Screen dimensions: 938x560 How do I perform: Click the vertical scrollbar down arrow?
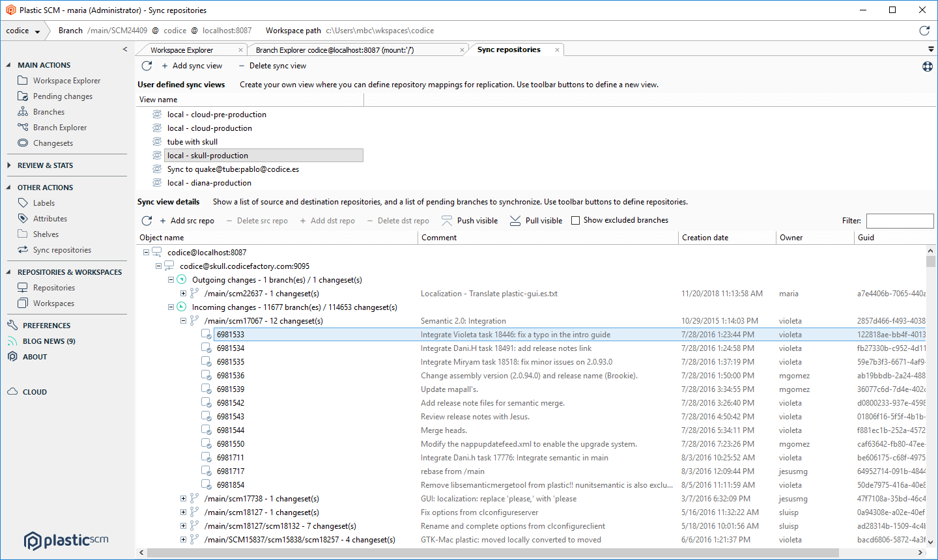pos(931,542)
